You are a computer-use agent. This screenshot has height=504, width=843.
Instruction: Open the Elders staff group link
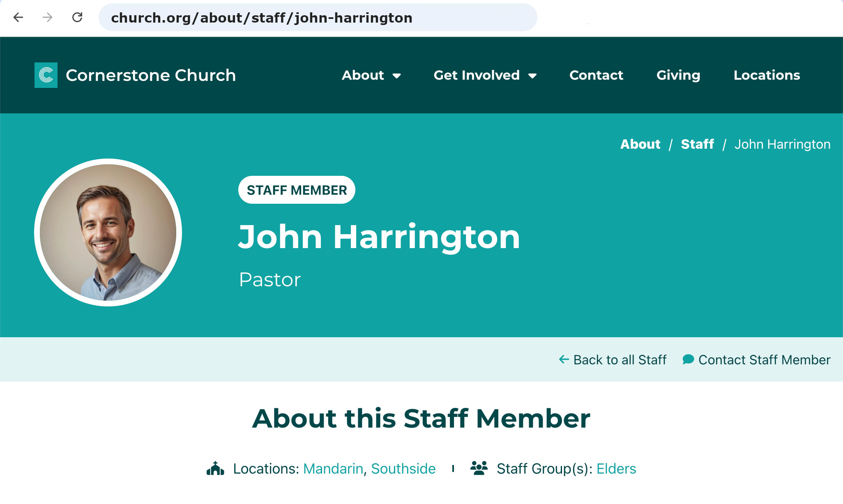pos(616,469)
